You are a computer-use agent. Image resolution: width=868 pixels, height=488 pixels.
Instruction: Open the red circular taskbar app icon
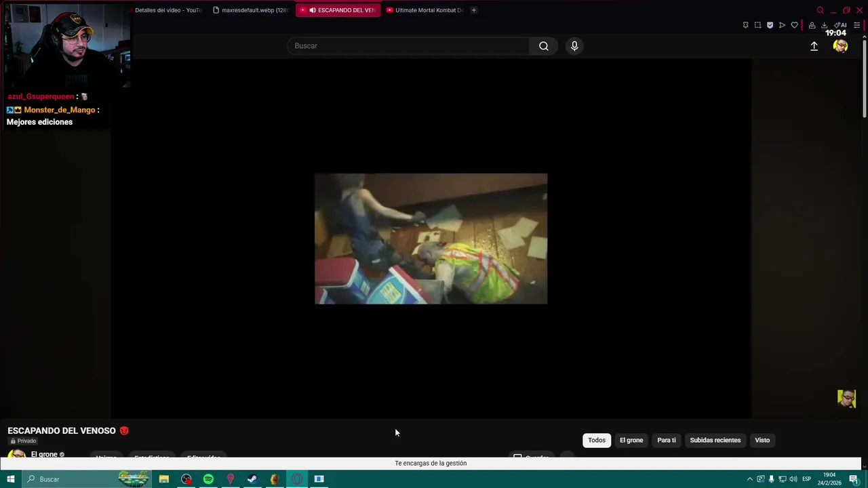[x=186, y=479]
